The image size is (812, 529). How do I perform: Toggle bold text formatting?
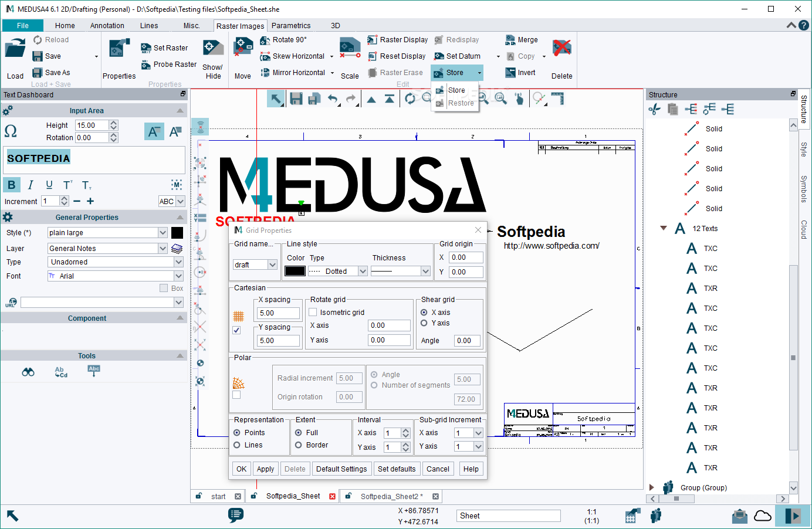click(x=11, y=185)
